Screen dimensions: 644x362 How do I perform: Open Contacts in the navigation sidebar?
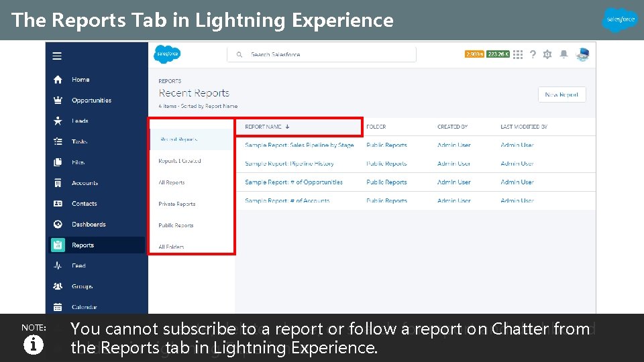(85, 204)
